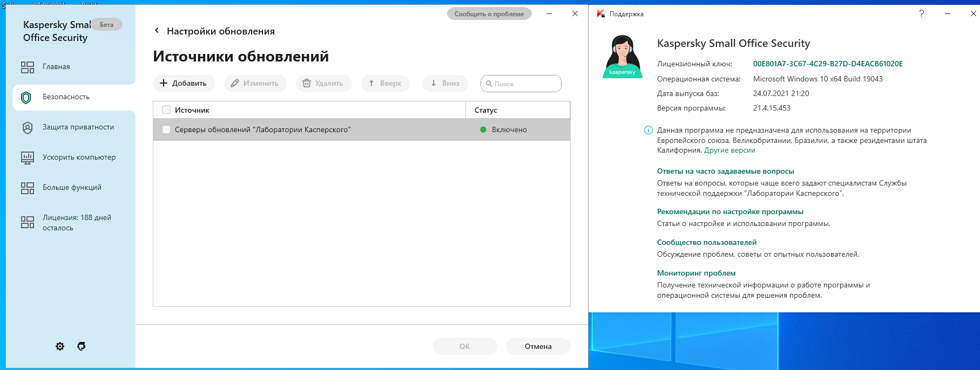This screenshot has width=980, height=370.
Task: Select the Безопасность sidebar item
Action: (x=74, y=97)
